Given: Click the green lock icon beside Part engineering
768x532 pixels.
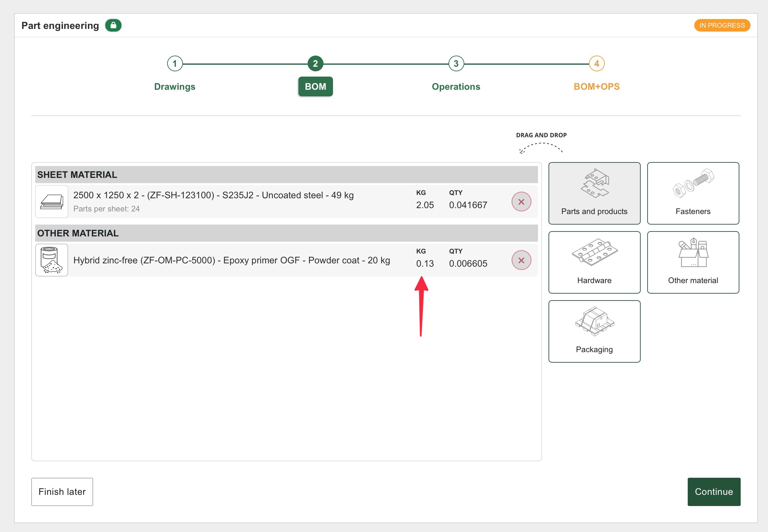Looking at the screenshot, I should point(113,25).
